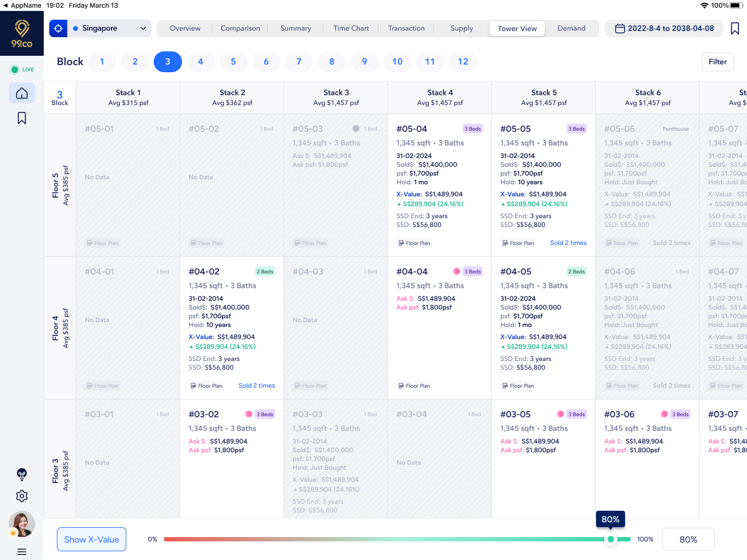Open saved bookmarks in the sidebar

22,118
